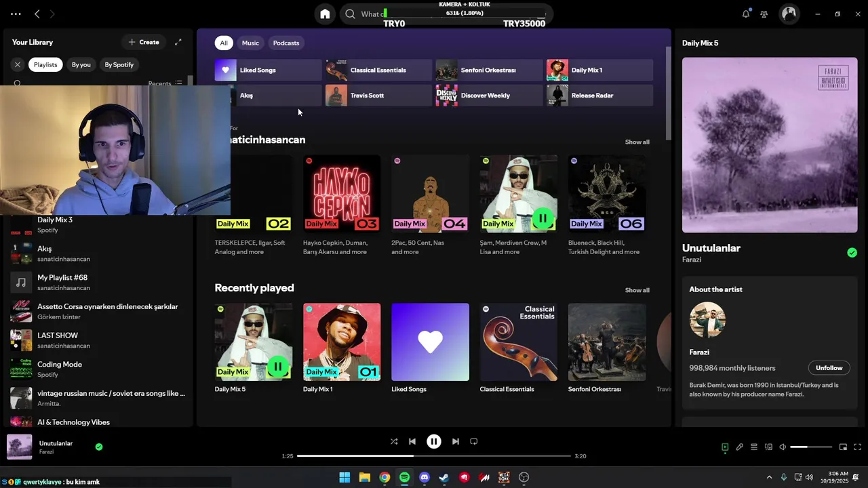Go forward with the right arrow
Image resolution: width=868 pixels, height=488 pixels.
click(x=52, y=14)
